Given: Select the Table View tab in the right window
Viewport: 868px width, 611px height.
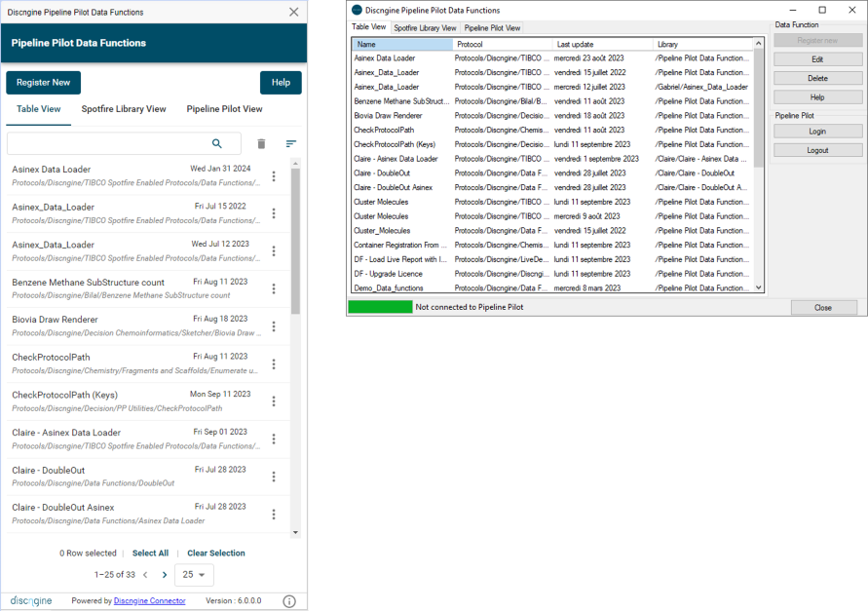Looking at the screenshot, I should tap(368, 26).
